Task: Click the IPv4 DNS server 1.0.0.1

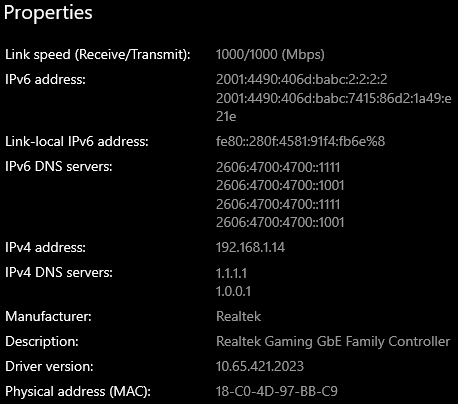Action: point(233,291)
